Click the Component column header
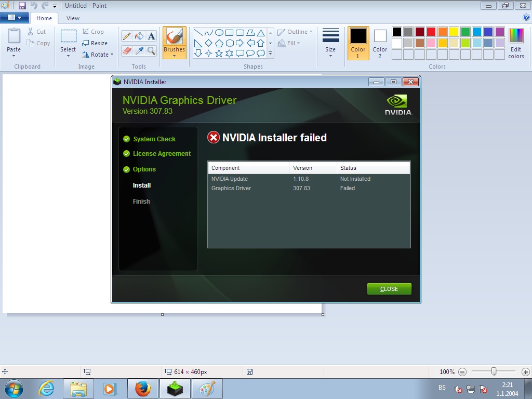The height and width of the screenshot is (399, 532). point(249,168)
